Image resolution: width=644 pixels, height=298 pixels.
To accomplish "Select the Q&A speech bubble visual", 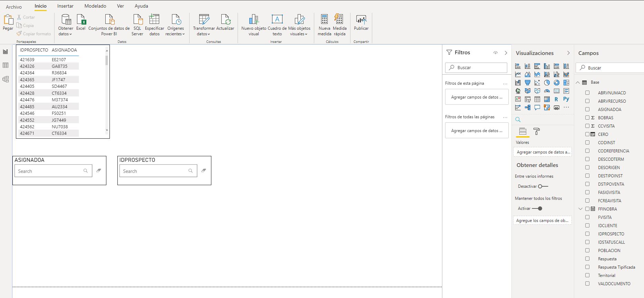I will [x=537, y=108].
